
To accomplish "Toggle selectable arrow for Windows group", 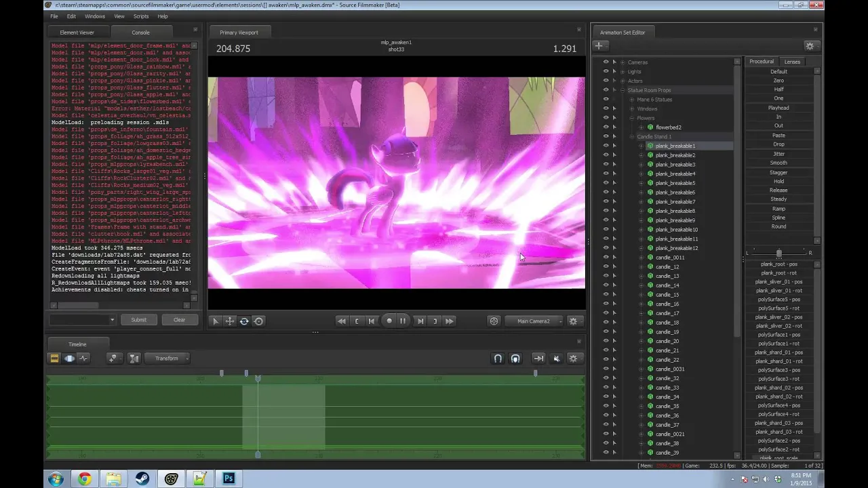I will tap(614, 108).
